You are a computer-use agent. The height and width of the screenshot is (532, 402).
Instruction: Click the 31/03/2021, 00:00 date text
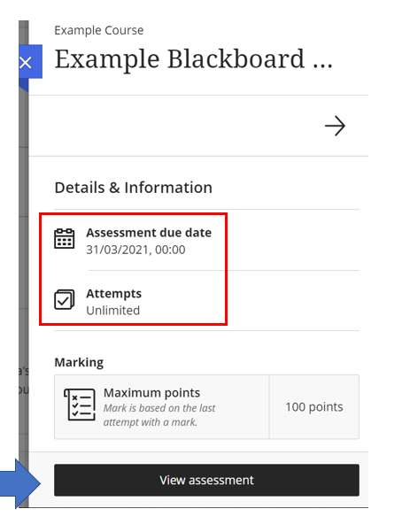pyautogui.click(x=135, y=250)
